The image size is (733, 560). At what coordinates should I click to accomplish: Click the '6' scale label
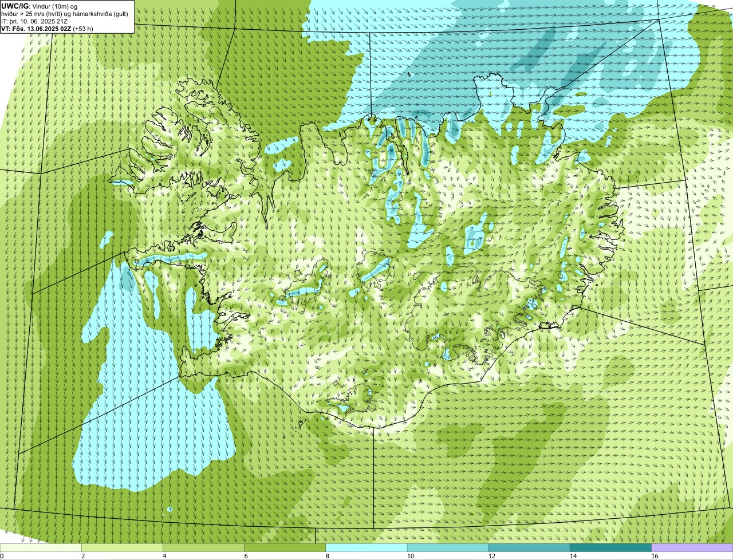point(246,556)
